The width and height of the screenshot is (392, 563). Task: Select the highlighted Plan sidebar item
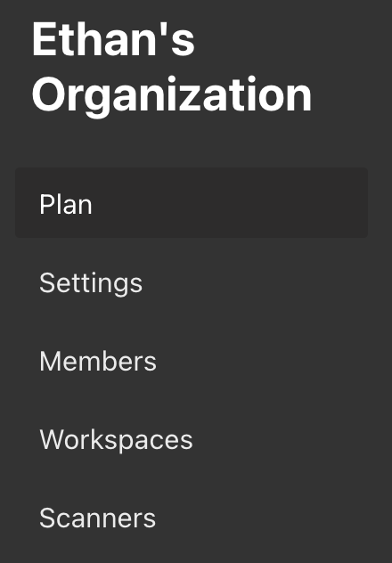[x=192, y=202]
